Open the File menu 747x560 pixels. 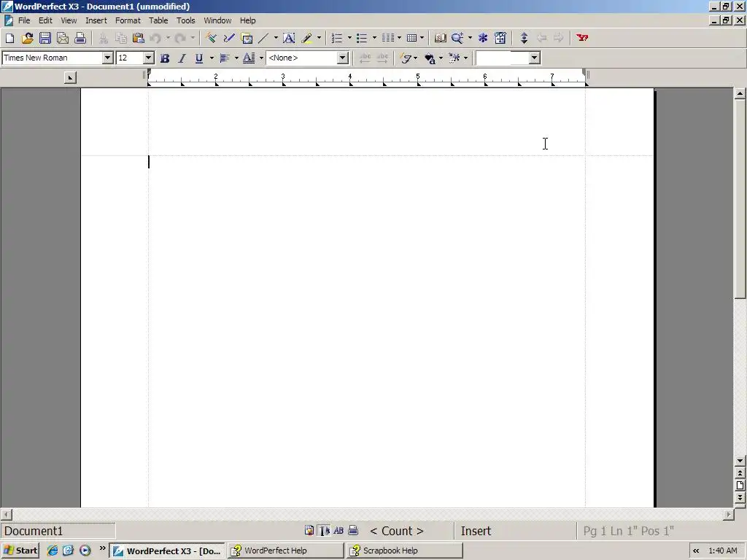pos(24,20)
